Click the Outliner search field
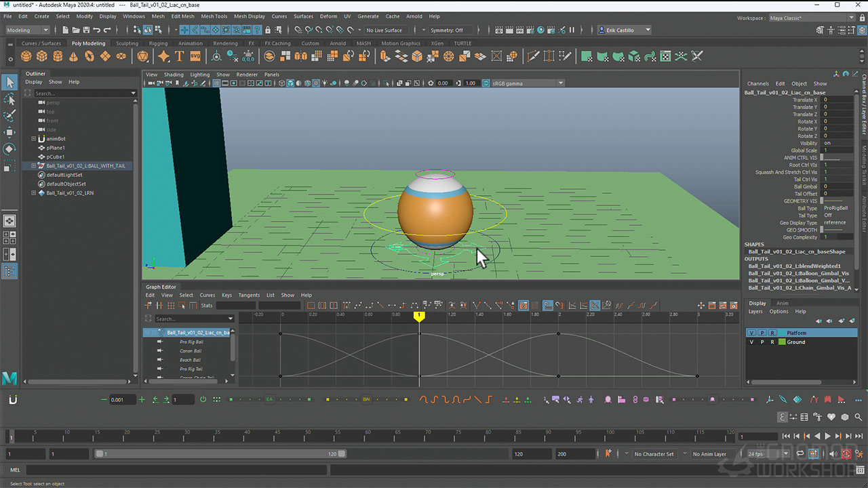The height and width of the screenshot is (488, 868). (x=81, y=93)
